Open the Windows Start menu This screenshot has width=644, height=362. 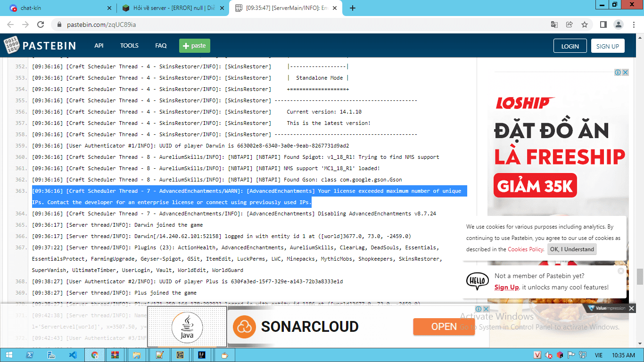[8, 355]
